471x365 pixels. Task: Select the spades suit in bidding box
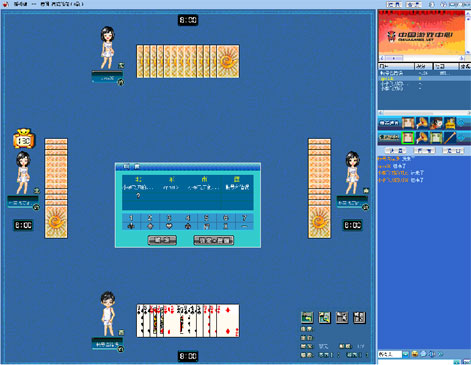click(x=188, y=226)
